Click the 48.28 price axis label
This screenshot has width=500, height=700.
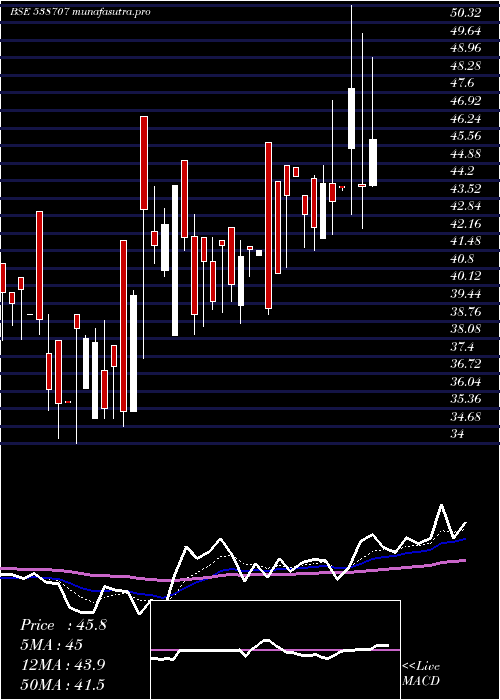(x=466, y=66)
